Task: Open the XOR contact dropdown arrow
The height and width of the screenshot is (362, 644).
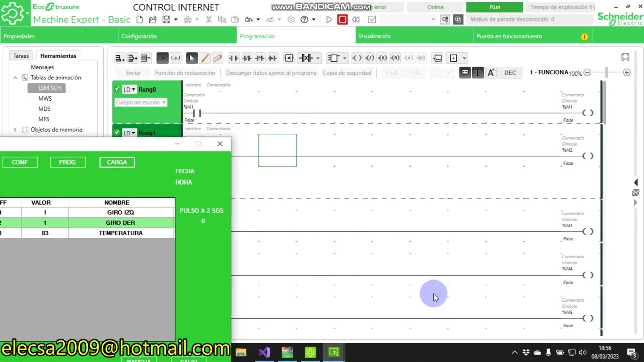Action: tap(318, 58)
